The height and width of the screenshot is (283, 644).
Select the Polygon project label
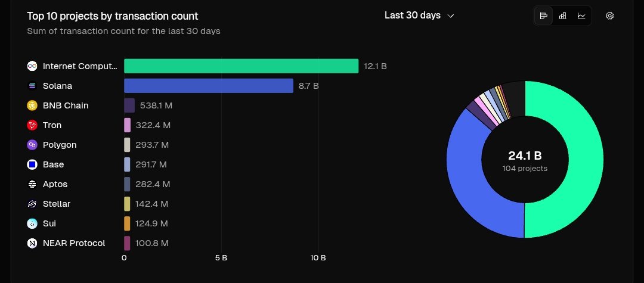[x=60, y=145]
